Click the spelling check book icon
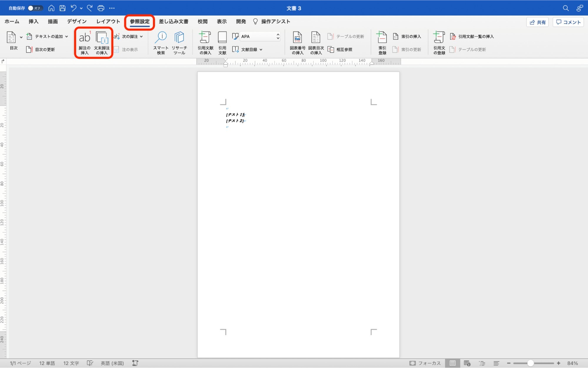This screenshot has width=588, height=368. 90,363
